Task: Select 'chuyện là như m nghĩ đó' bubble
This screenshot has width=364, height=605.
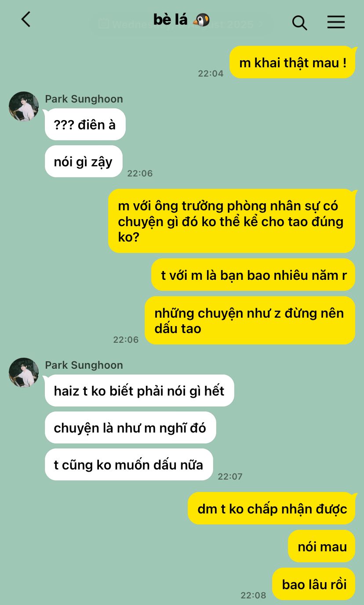Action: [x=131, y=428]
